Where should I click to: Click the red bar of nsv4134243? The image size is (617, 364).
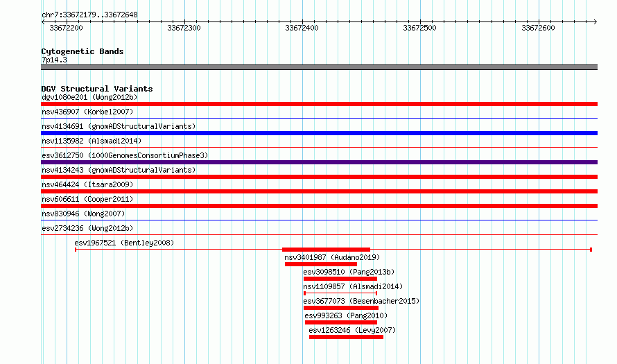tap(319, 177)
